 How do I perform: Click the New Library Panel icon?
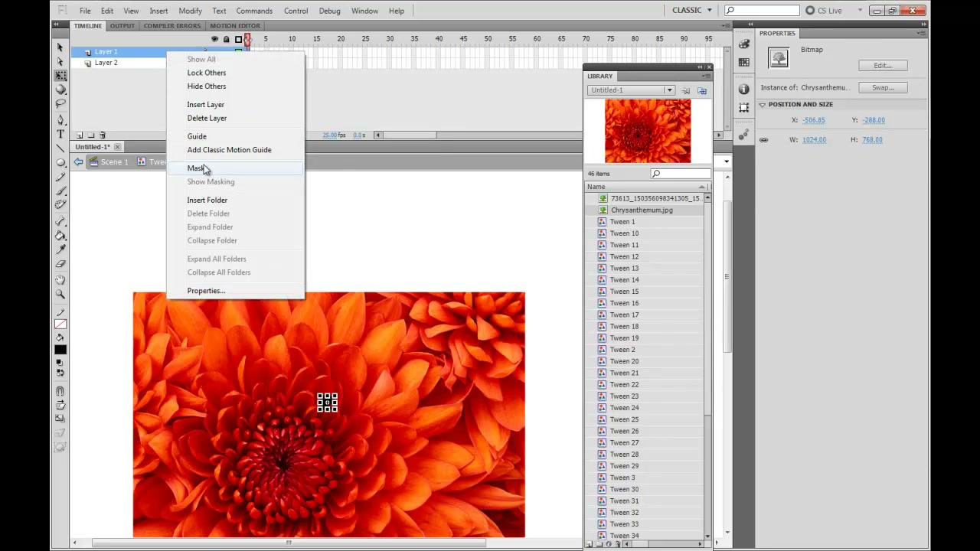pos(702,90)
